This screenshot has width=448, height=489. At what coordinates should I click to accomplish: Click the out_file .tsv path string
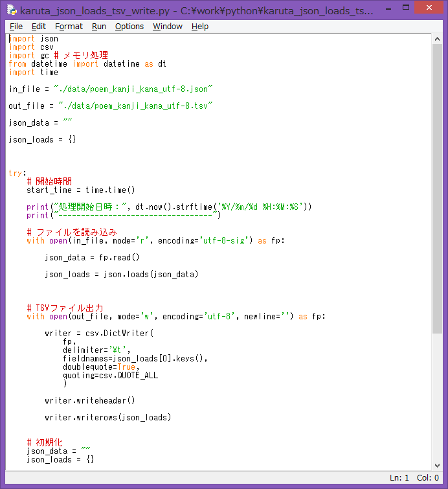click(136, 106)
